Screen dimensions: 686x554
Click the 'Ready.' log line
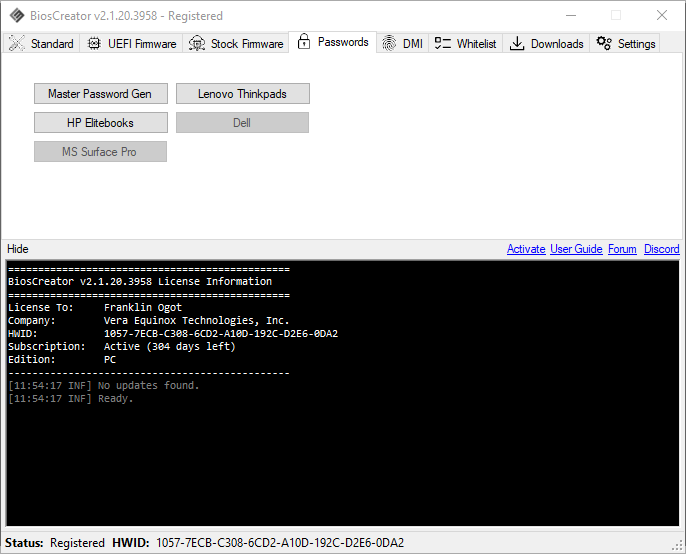(70, 399)
